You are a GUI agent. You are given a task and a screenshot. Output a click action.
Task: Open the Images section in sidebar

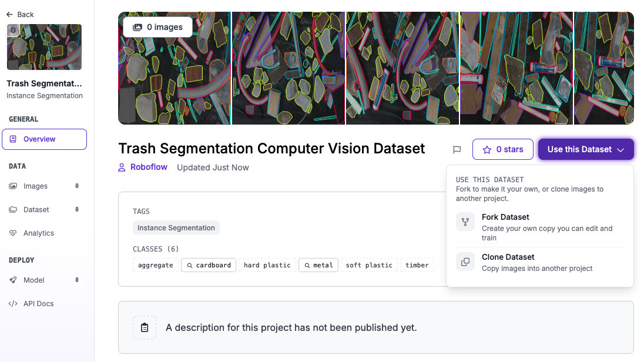point(35,186)
